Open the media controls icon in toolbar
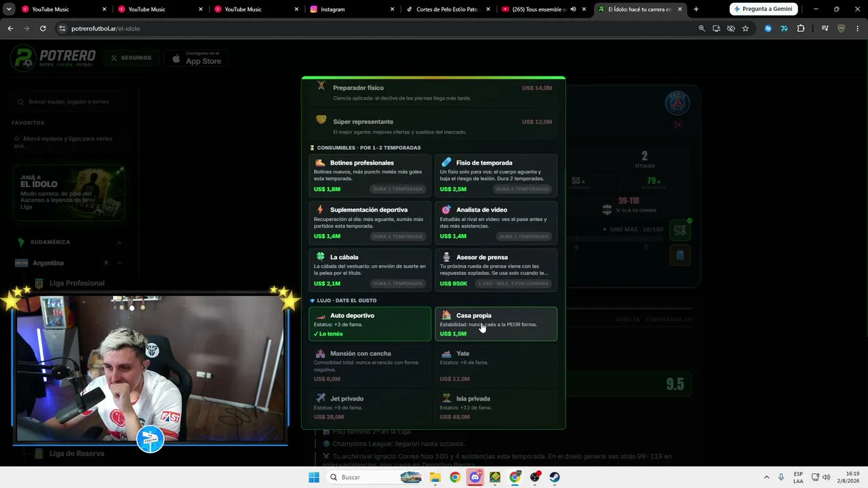Viewport: 868px width, 488px height. pos(825,28)
